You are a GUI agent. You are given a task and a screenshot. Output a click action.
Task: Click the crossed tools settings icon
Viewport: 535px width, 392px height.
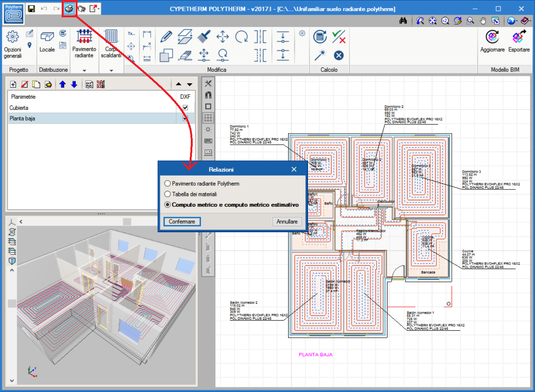click(x=208, y=83)
